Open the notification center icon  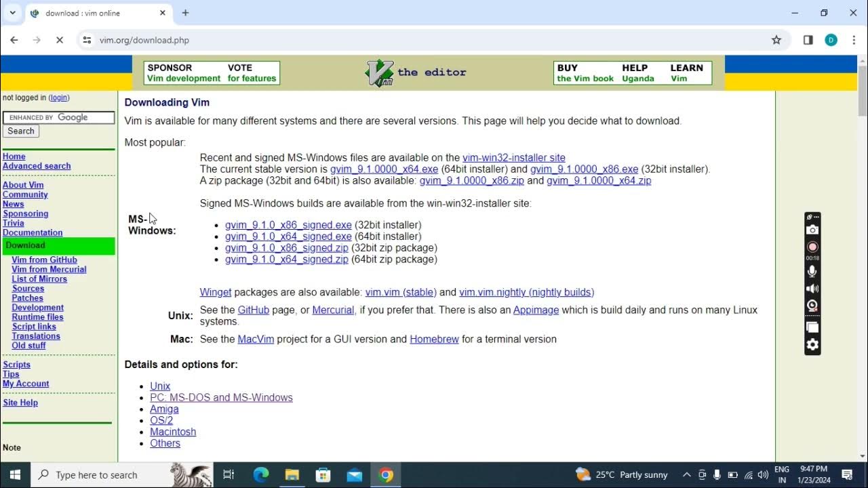tap(847, 474)
